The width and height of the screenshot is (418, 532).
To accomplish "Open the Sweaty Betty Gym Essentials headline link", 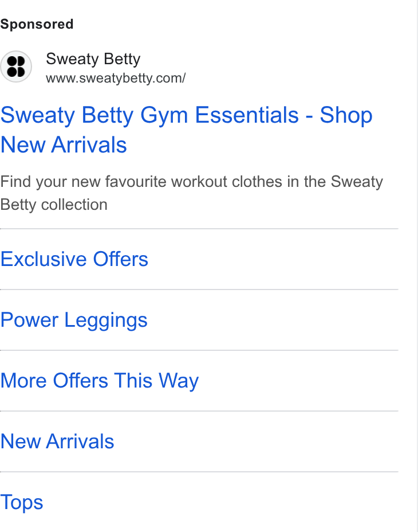I will (x=187, y=130).
